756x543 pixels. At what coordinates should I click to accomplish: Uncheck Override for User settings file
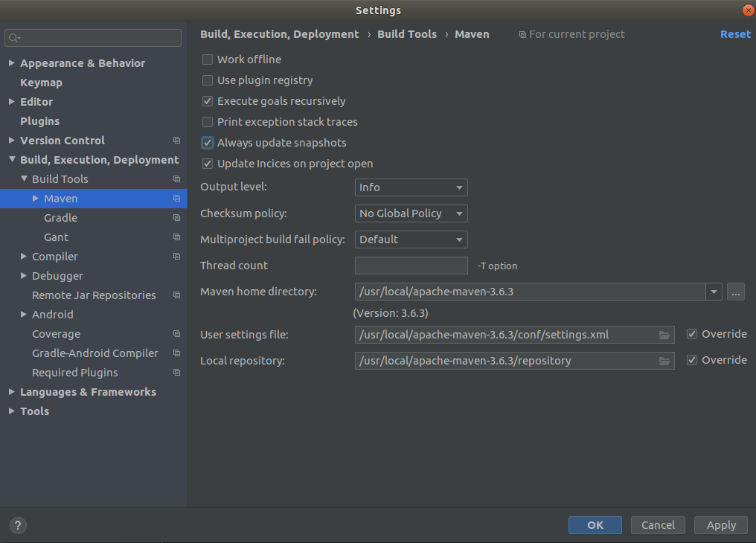[692, 334]
